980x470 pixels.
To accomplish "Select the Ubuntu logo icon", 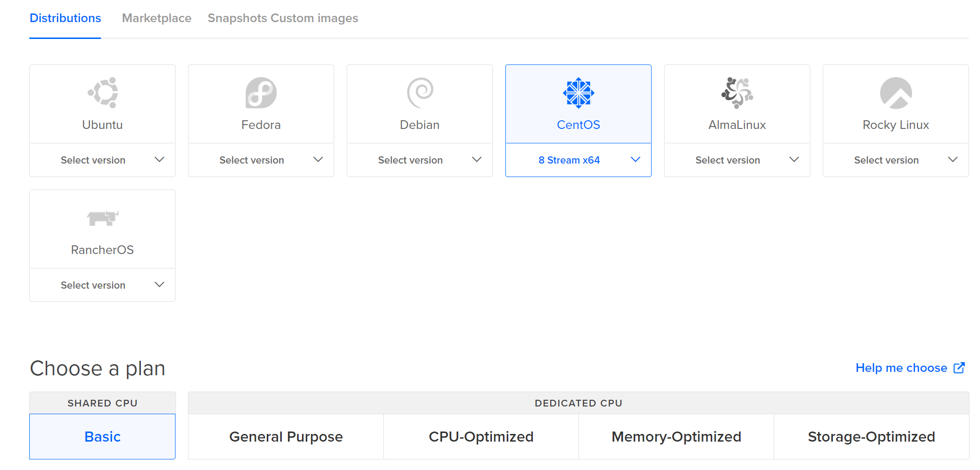I will (103, 92).
